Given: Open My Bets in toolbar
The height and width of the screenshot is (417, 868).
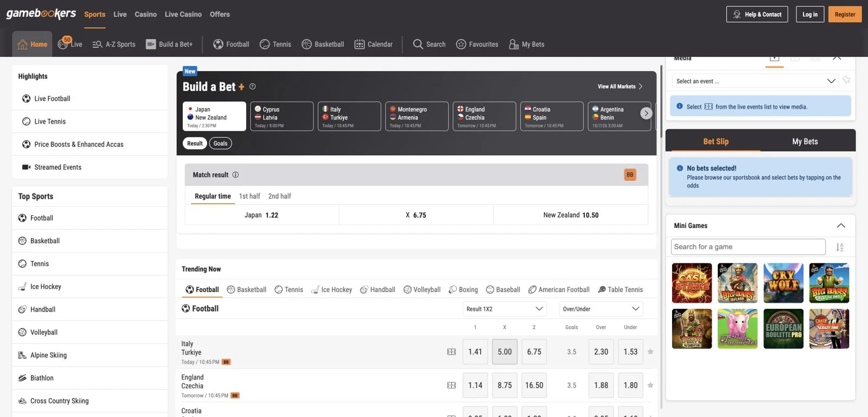Looking at the screenshot, I should click(x=526, y=45).
